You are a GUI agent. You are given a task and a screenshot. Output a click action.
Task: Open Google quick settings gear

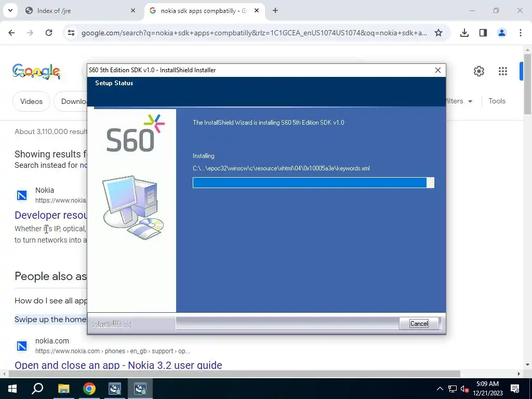[x=478, y=71]
